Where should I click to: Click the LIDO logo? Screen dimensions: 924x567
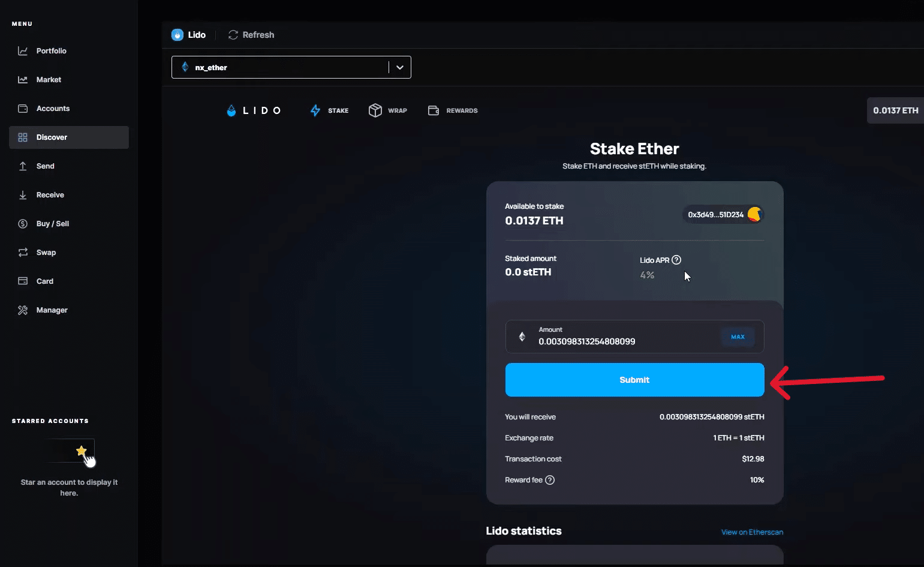click(x=254, y=110)
